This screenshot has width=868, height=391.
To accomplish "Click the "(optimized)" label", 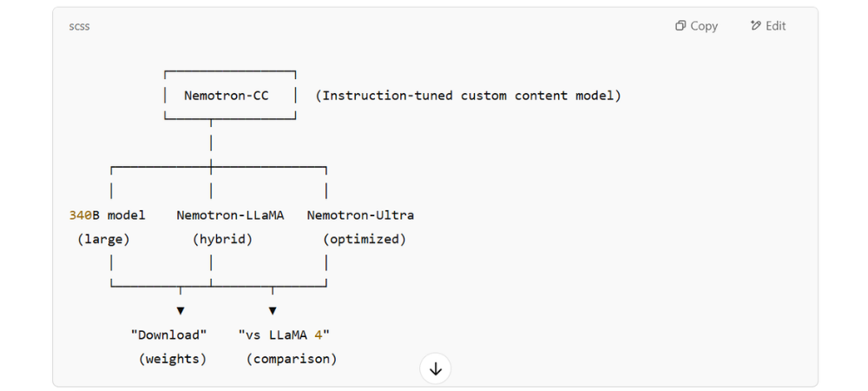I will (365, 239).
